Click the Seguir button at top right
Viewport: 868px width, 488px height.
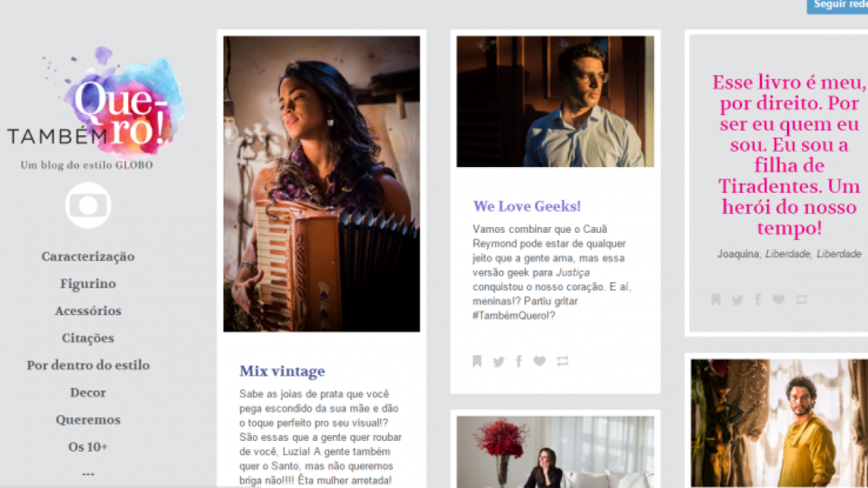[x=838, y=6]
